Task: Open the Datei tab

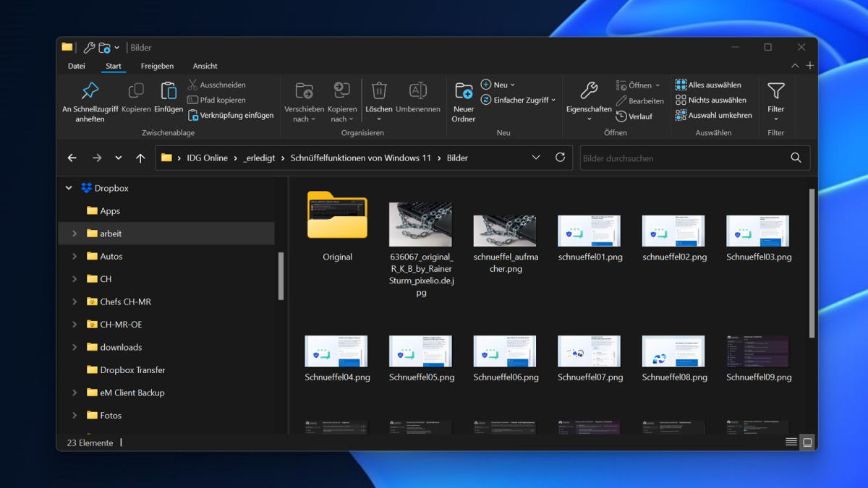Action: [x=77, y=66]
